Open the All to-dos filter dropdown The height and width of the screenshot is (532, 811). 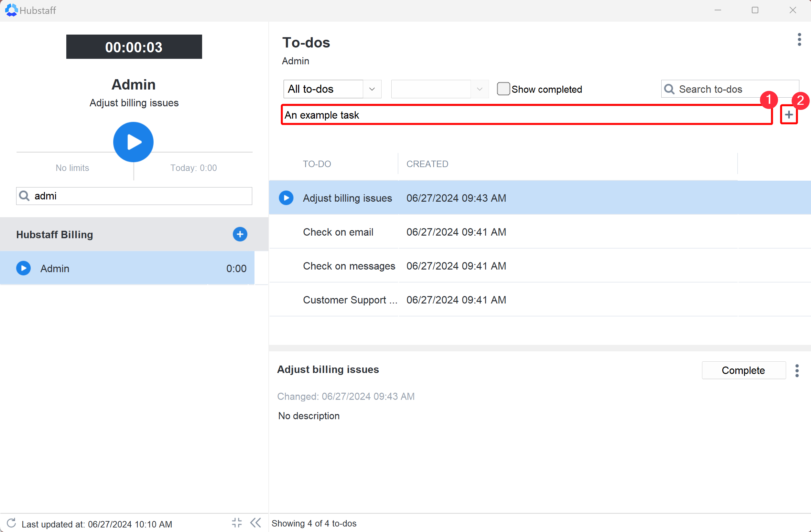[x=332, y=89]
